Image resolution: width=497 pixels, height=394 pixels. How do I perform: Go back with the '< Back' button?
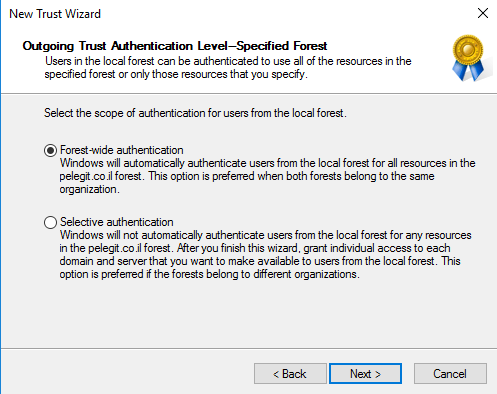point(290,374)
